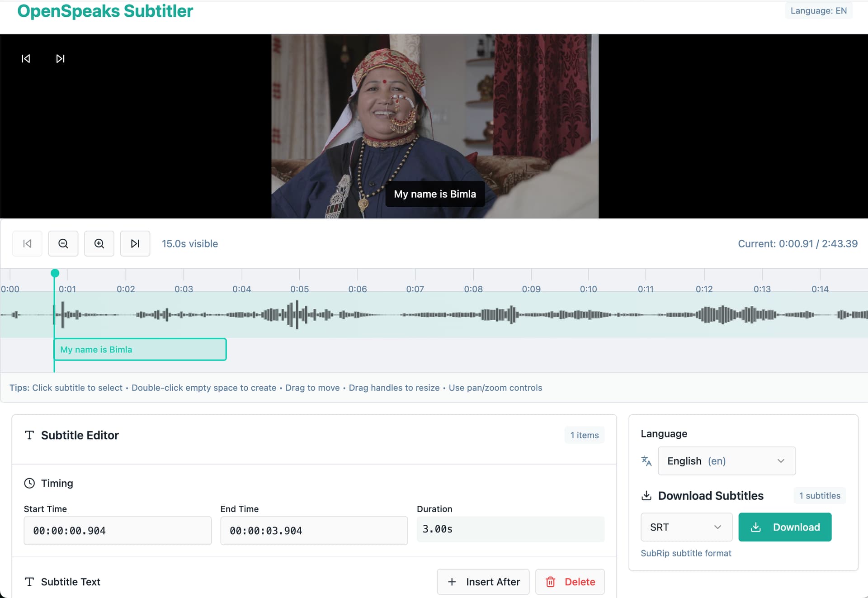Viewport: 868px width, 598px height.
Task: Click the teal playhead marker on timeline
Action: [55, 273]
